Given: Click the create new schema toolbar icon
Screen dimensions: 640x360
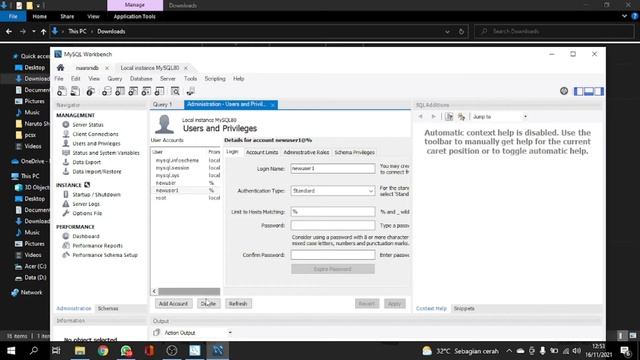Looking at the screenshot, I should 107,91.
